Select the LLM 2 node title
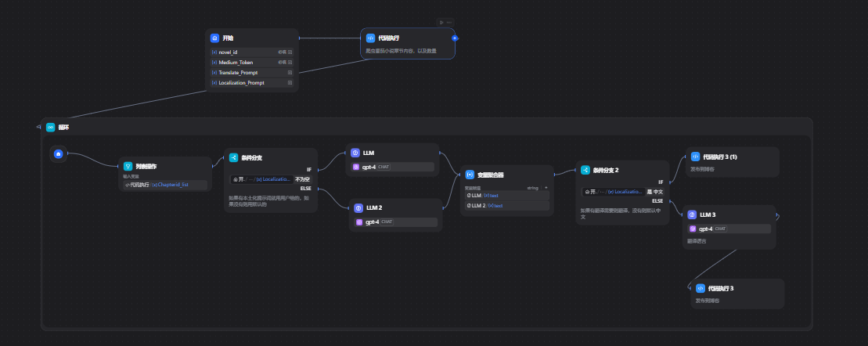 coord(373,207)
